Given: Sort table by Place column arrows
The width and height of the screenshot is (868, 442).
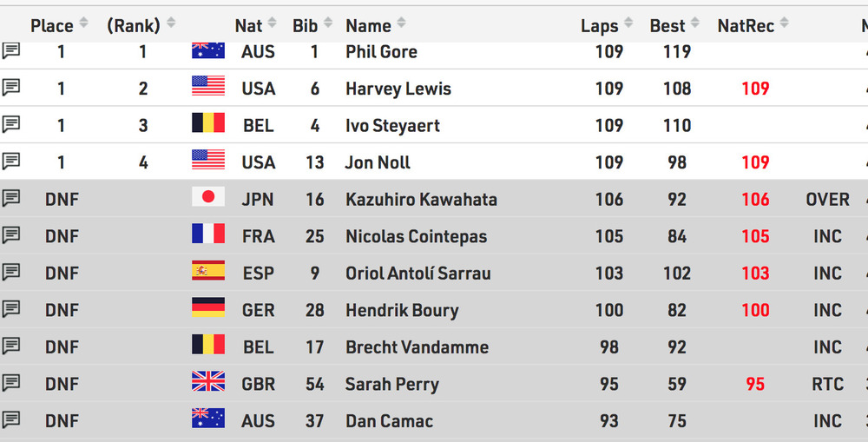Looking at the screenshot, I should (83, 23).
